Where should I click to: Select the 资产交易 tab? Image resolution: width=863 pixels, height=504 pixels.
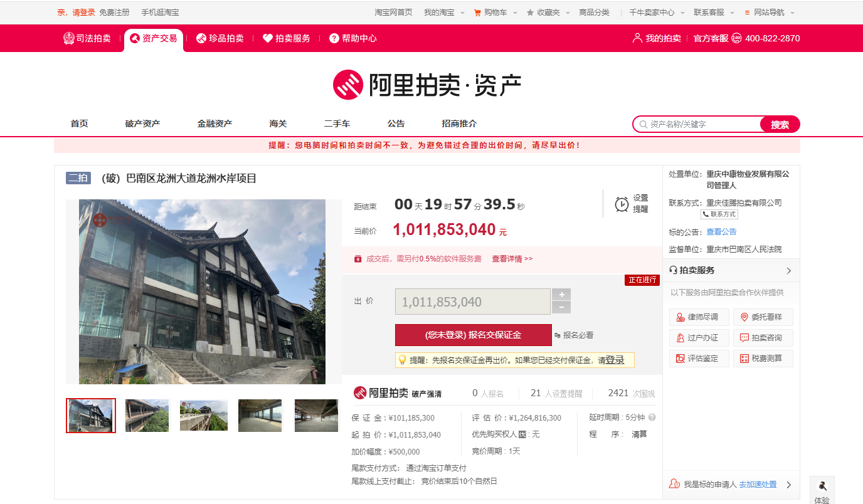click(x=154, y=38)
